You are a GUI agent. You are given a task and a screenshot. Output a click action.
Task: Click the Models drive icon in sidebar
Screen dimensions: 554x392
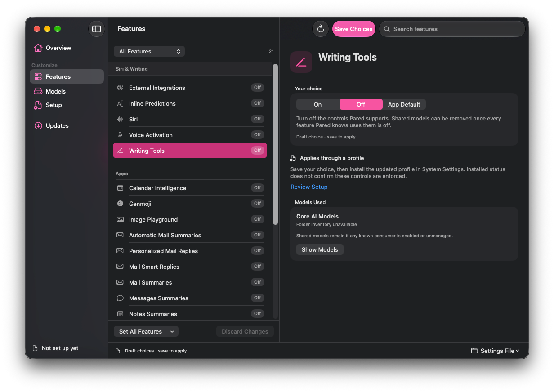click(x=38, y=91)
